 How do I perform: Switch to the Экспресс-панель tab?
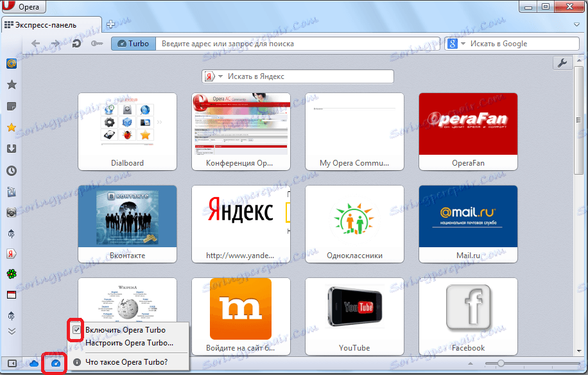tap(51, 25)
